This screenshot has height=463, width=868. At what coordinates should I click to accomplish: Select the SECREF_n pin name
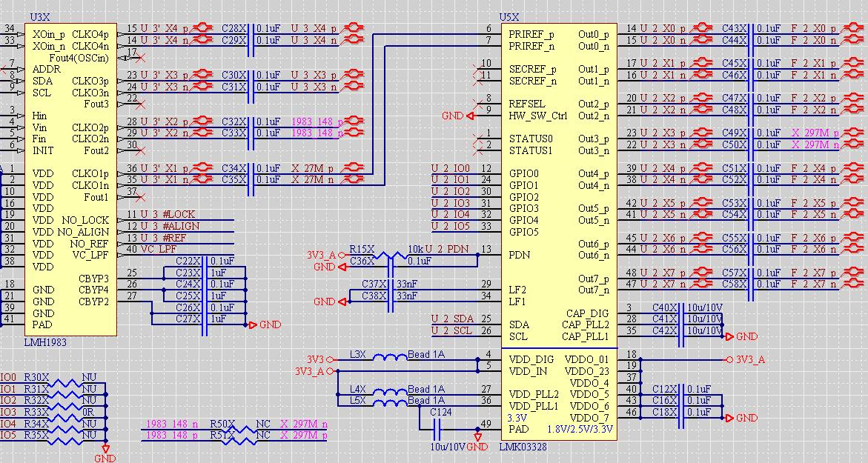pos(532,81)
